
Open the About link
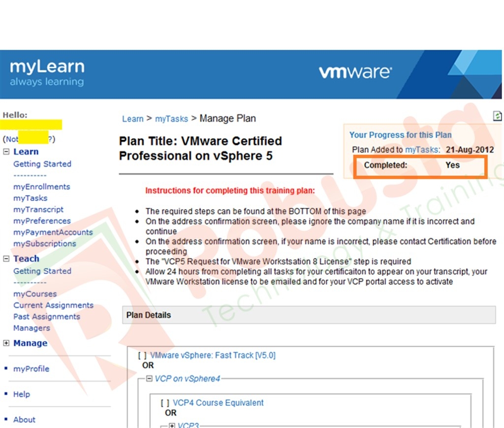coord(24,420)
